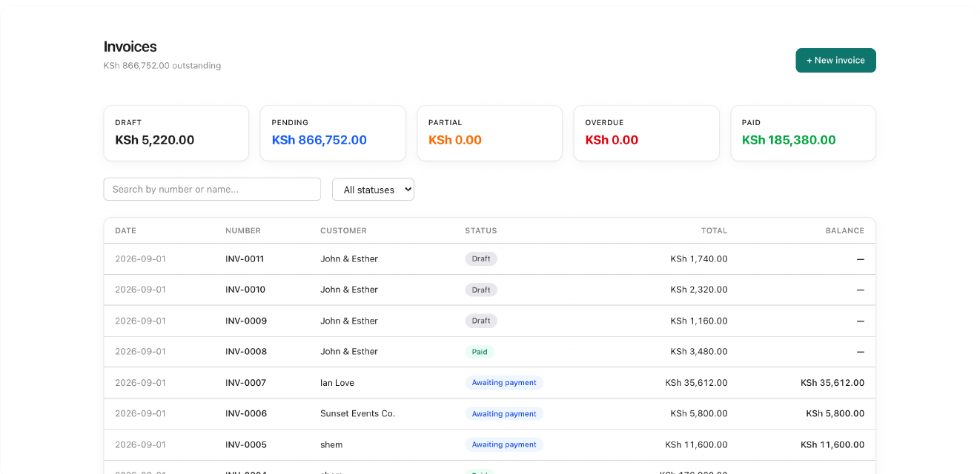The height and width of the screenshot is (474, 980).
Task: Click total KSh 1,160.00
Action: coord(699,321)
